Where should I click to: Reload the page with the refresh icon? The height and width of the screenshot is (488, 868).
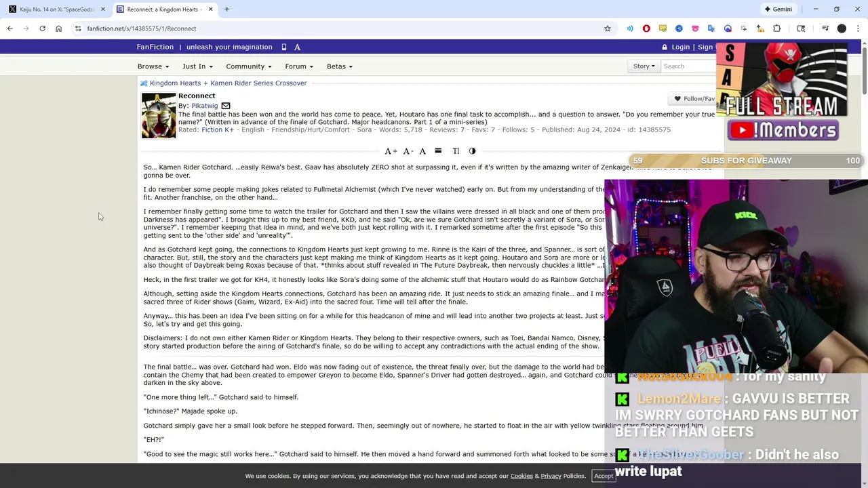(x=42, y=28)
